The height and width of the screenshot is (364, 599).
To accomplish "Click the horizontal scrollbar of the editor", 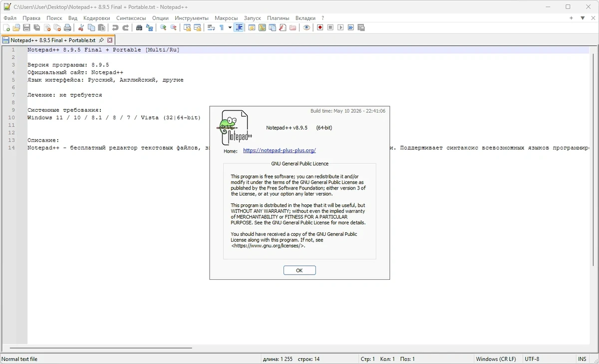I will click(101, 348).
